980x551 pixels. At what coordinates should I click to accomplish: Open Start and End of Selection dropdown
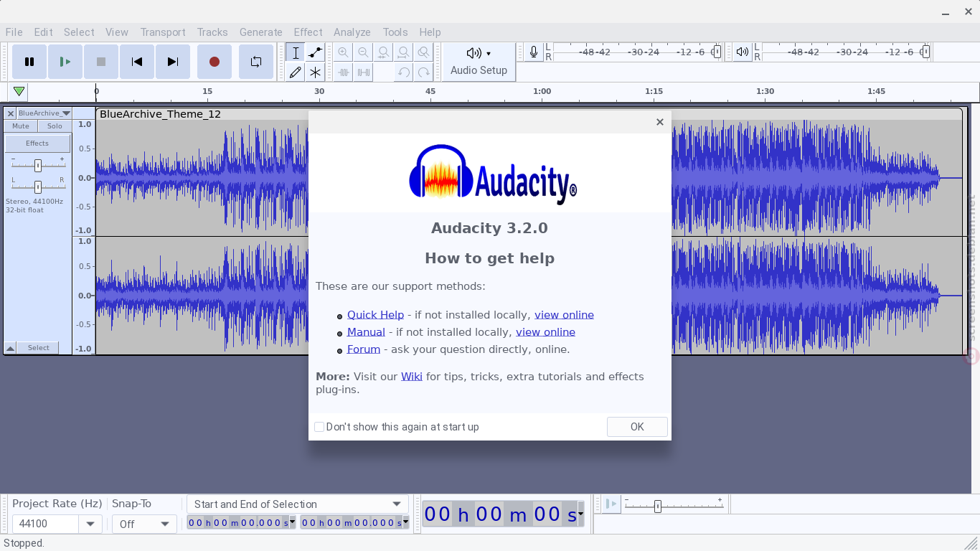[298, 504]
